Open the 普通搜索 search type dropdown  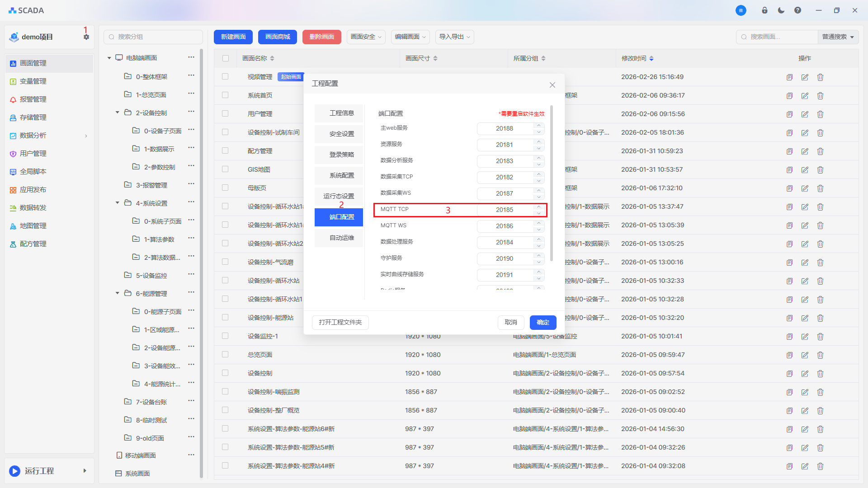[838, 37]
